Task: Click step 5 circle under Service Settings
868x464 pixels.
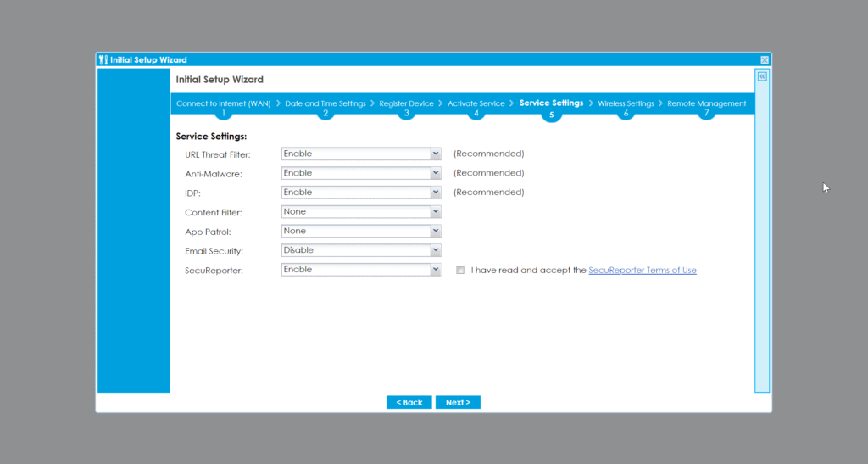Action: 551,115
